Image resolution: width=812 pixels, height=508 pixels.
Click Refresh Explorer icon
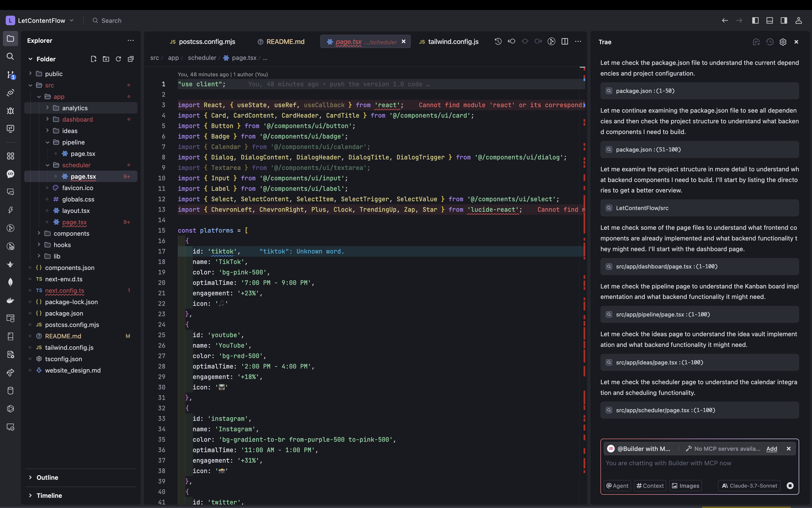pyautogui.click(x=118, y=59)
